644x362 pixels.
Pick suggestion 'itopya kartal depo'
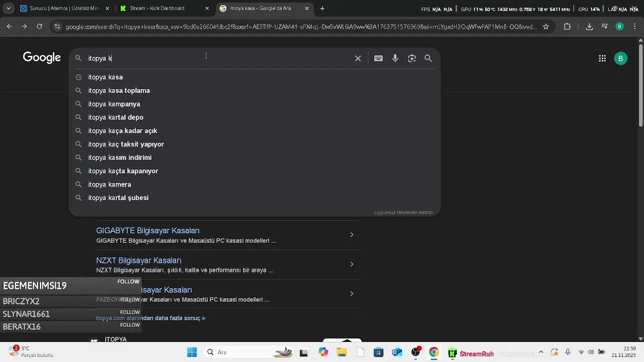(x=255, y=117)
